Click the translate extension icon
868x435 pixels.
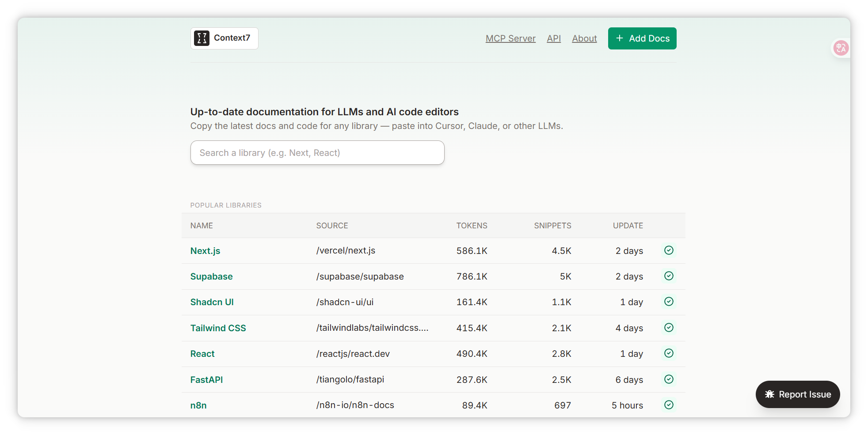click(x=840, y=48)
